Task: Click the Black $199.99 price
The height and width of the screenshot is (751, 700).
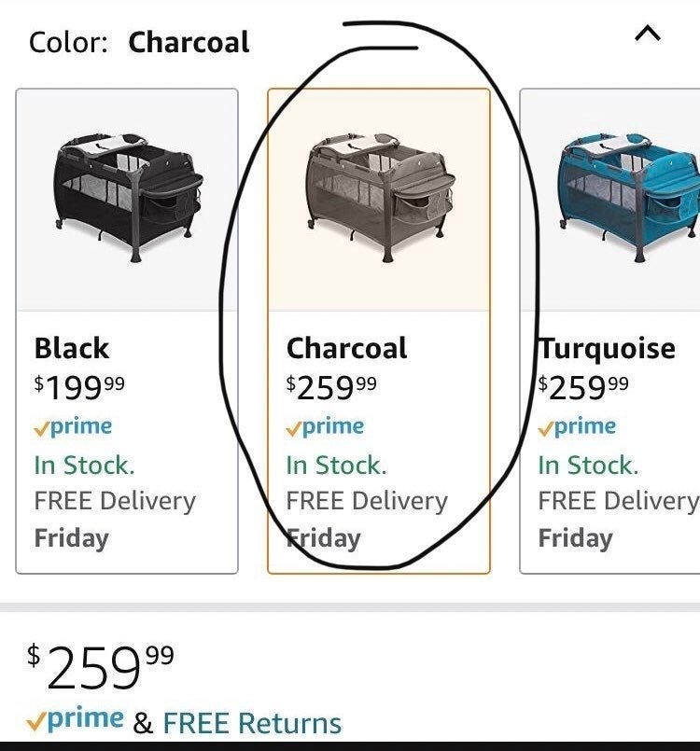Action: tap(79, 387)
